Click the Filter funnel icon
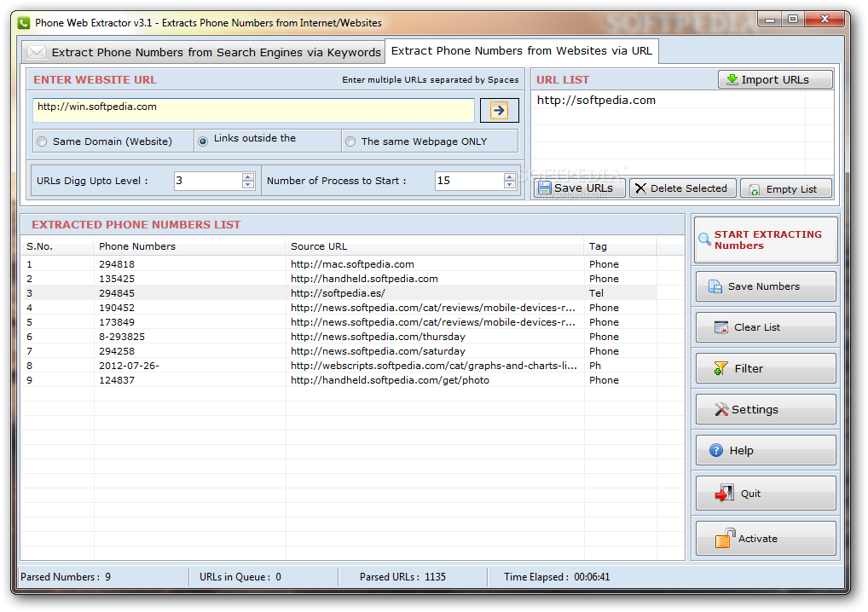 (720, 368)
